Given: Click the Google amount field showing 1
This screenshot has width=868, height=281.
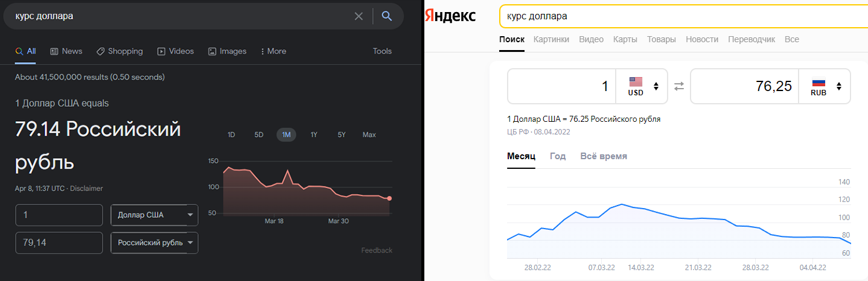Looking at the screenshot, I should 59,215.
